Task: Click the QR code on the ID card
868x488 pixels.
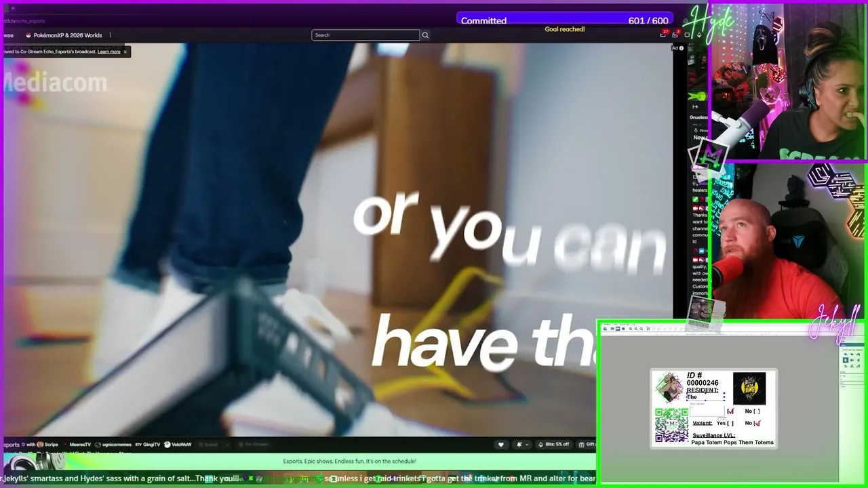Action: click(672, 426)
